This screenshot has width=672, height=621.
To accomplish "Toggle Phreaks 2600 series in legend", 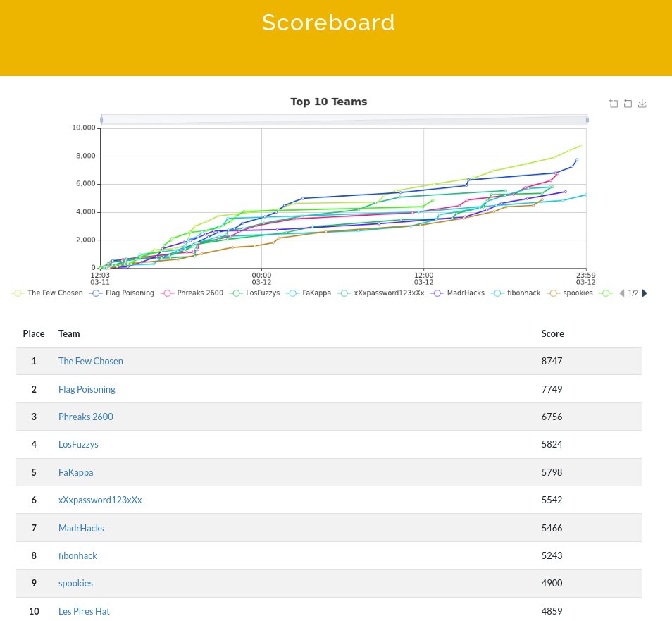I will (192, 293).
